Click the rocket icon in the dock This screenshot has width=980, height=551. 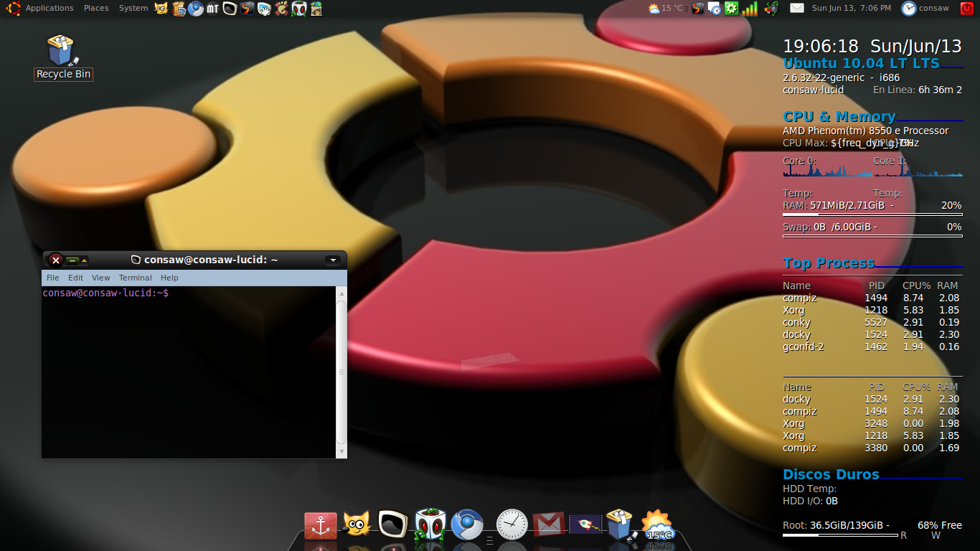click(x=585, y=525)
